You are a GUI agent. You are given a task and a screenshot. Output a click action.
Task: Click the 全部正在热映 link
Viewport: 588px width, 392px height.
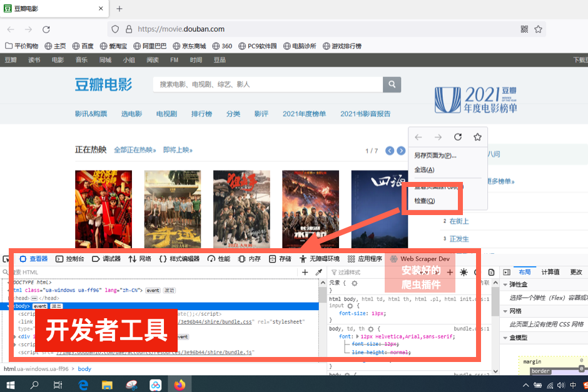click(134, 150)
